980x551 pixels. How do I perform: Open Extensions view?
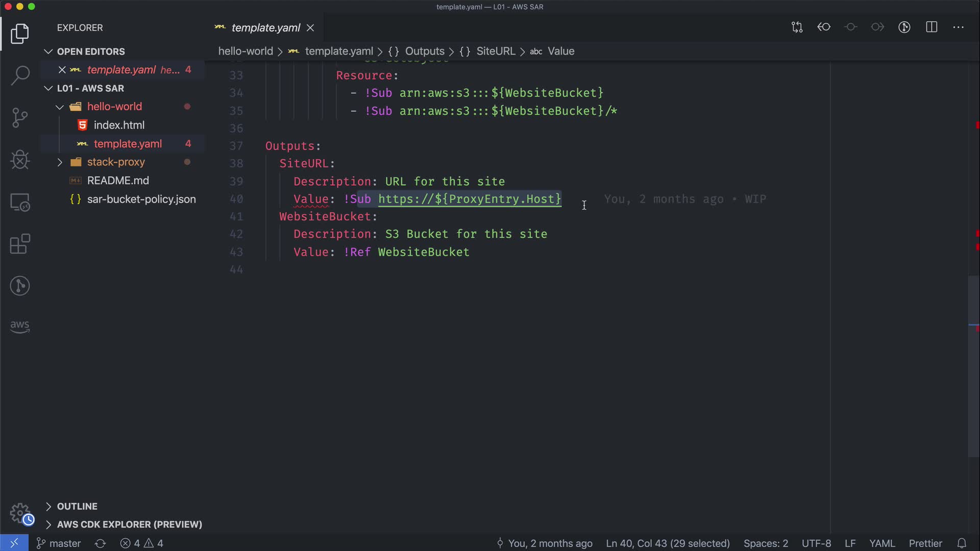pyautogui.click(x=20, y=244)
